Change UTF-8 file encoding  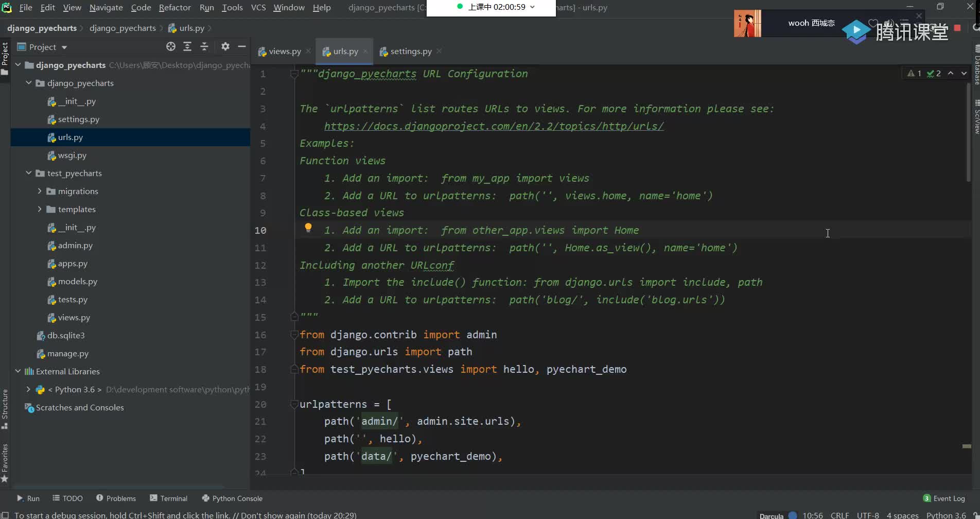868,515
